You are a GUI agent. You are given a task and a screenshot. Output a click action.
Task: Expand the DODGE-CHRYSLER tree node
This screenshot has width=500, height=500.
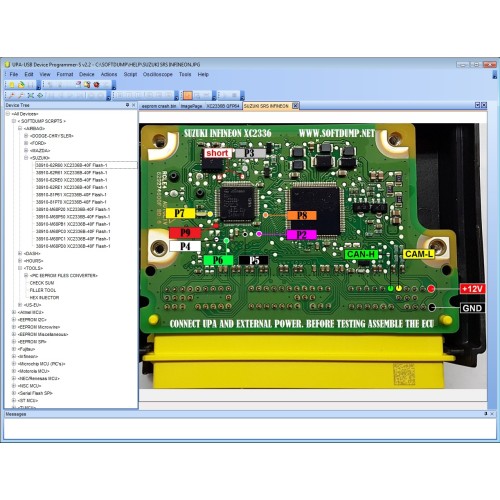(26, 136)
